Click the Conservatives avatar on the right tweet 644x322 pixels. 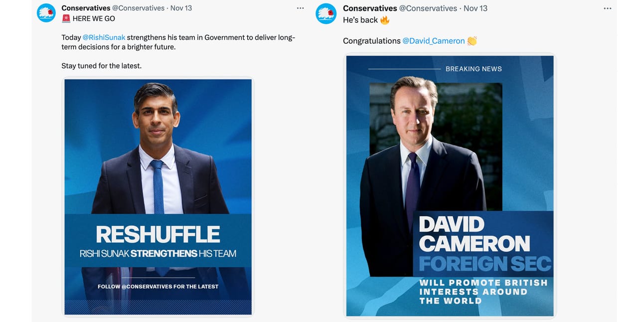click(x=326, y=13)
